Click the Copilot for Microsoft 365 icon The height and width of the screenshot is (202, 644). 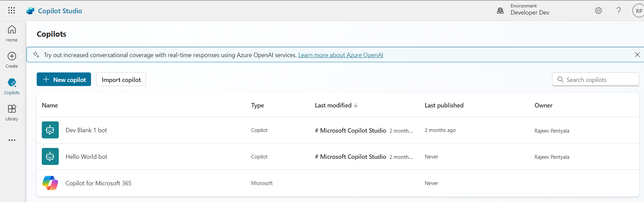point(50,183)
